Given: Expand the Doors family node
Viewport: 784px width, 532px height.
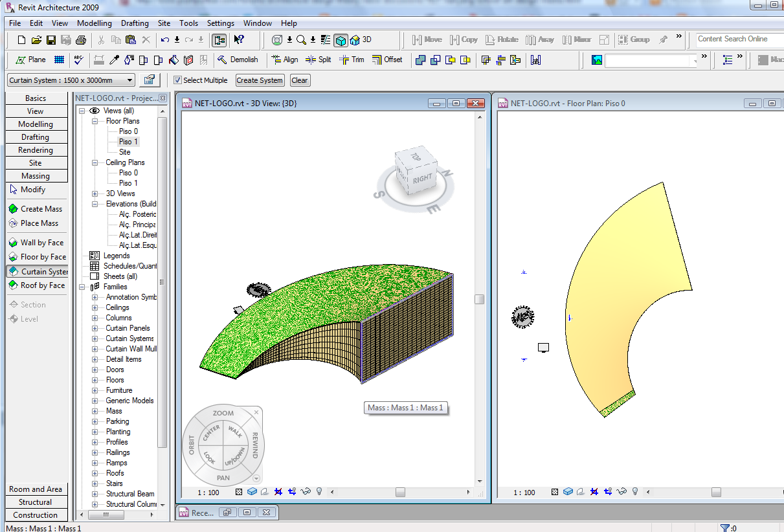Looking at the screenshot, I should 95,370.
